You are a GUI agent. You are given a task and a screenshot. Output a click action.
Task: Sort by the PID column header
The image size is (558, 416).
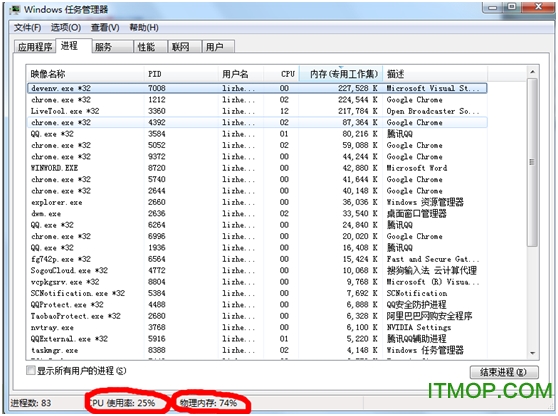(181, 74)
